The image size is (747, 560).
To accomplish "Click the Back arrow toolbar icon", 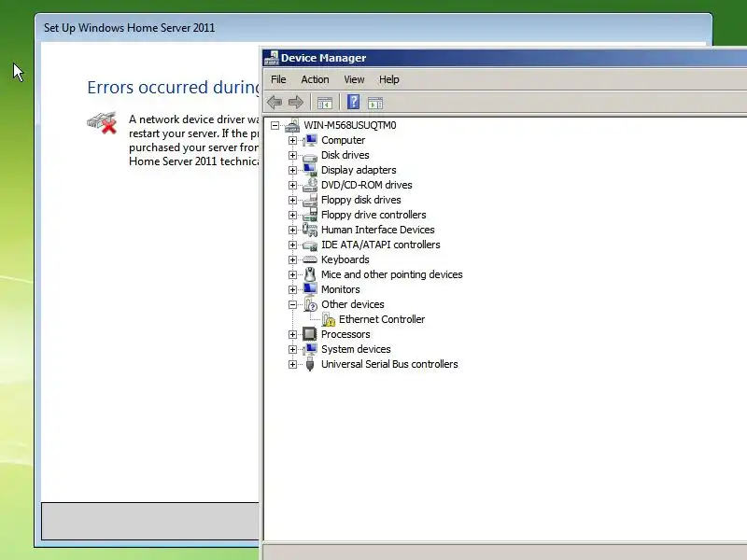I will tap(275, 102).
